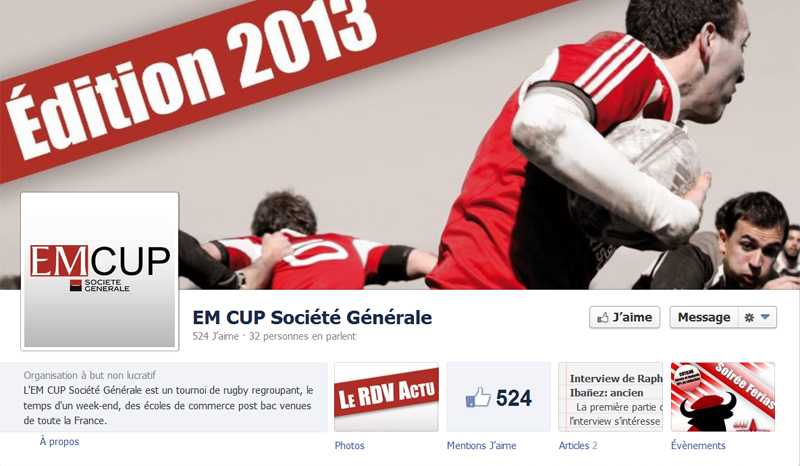Open the Message button
Screen dimensions: 800x466
coord(704,317)
